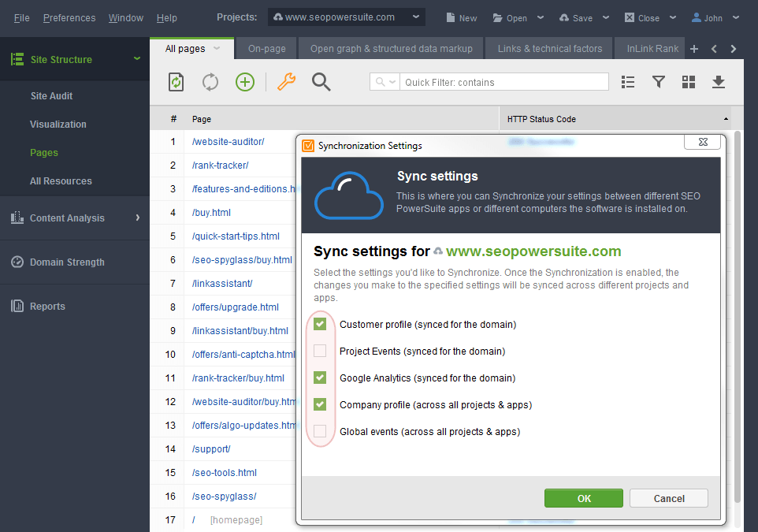Switch to list view icon
This screenshot has width=758, height=532.
627,82
